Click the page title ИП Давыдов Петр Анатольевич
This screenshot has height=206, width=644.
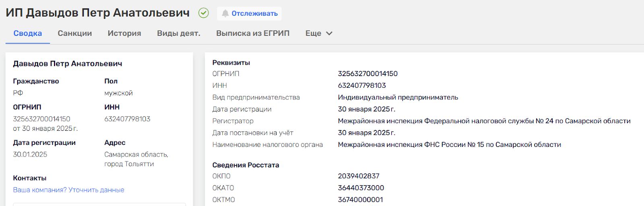coord(98,13)
